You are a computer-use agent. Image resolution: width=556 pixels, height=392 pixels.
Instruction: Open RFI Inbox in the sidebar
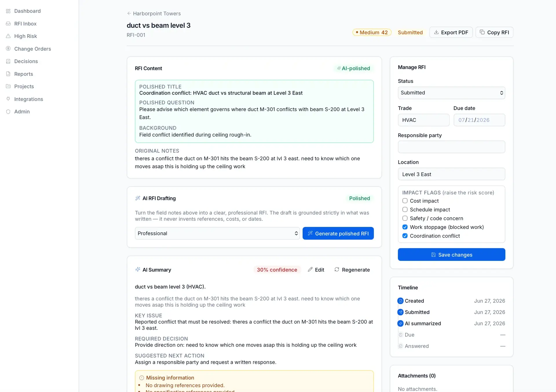(x=25, y=24)
